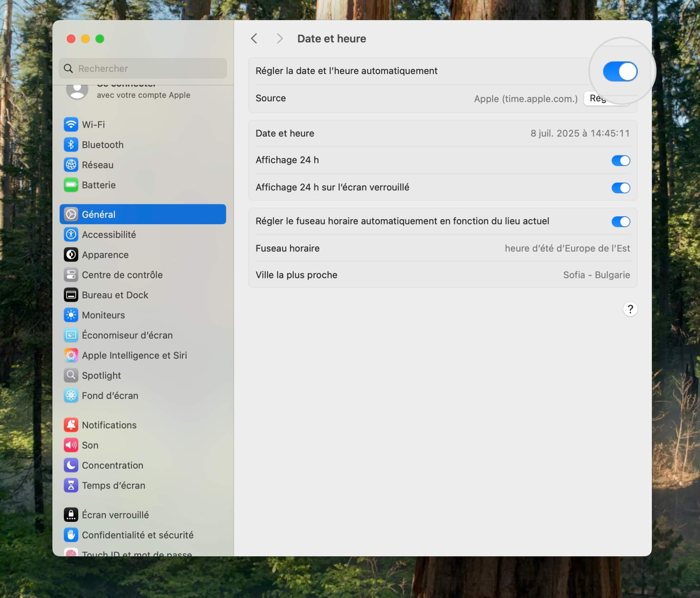Select 'Concentration' label in sidebar
This screenshot has height=598, width=700.
pos(113,465)
